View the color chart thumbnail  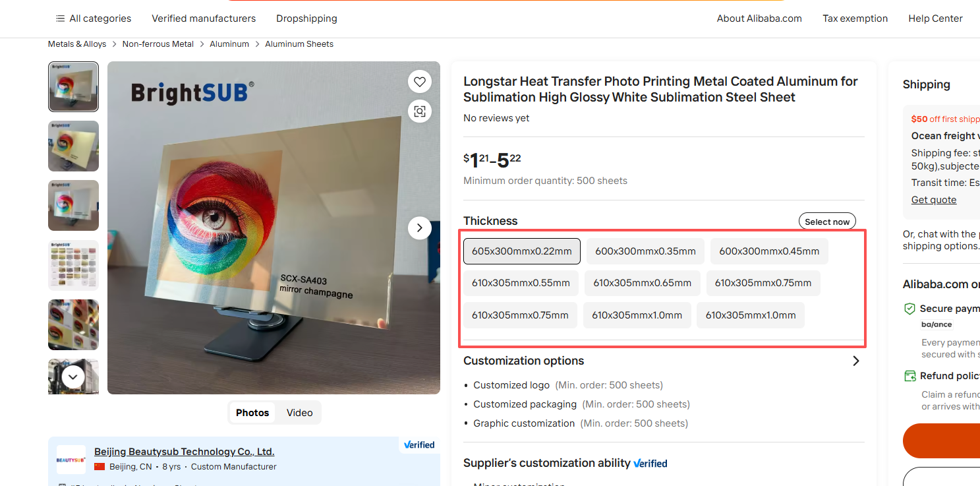point(73,265)
